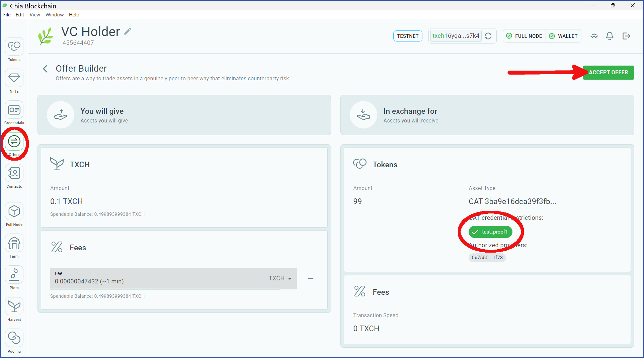
Task: Click the CAT 3ba9e16dca39f3fb asset type
Action: click(x=512, y=201)
